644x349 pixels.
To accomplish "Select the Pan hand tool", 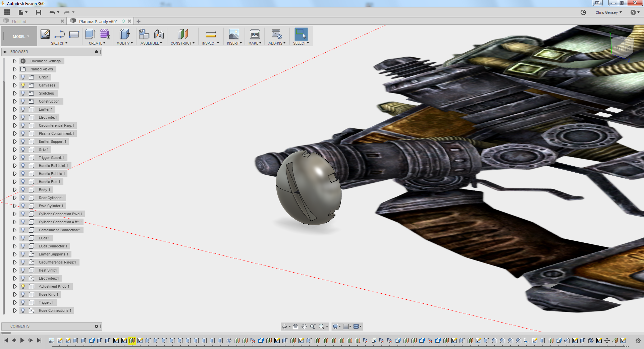I will click(x=304, y=327).
